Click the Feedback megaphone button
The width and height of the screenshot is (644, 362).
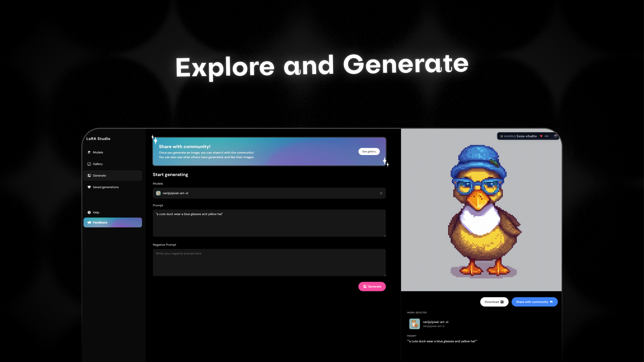(112, 223)
